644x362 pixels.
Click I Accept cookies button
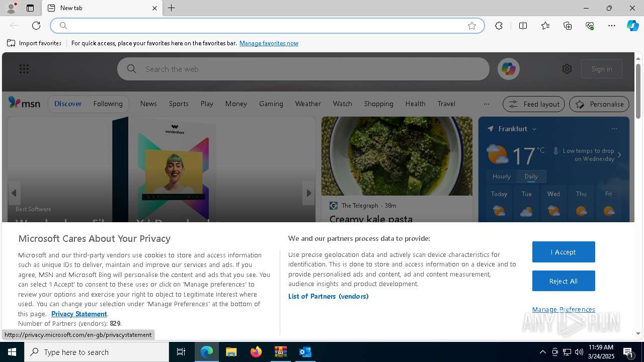coord(563,252)
